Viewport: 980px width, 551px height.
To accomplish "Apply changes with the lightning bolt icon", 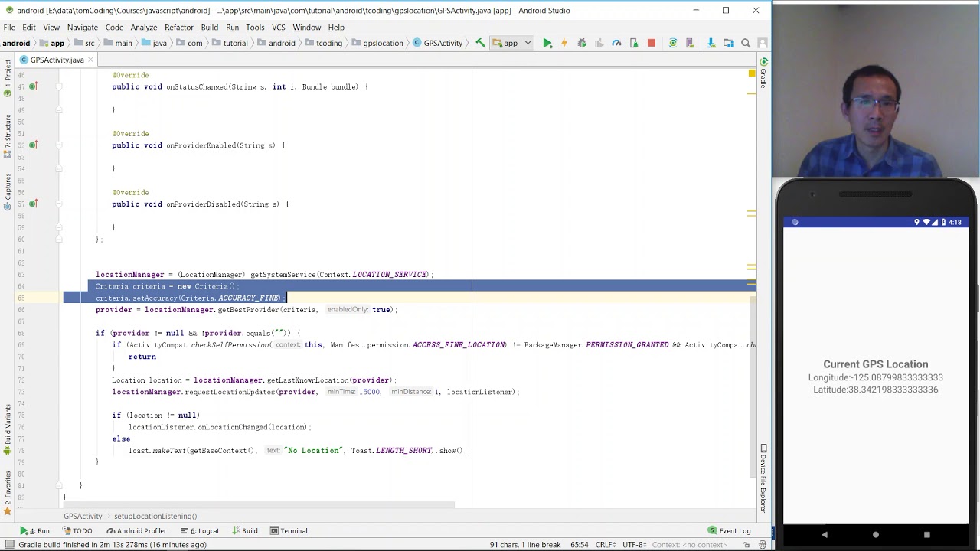I will [x=564, y=43].
